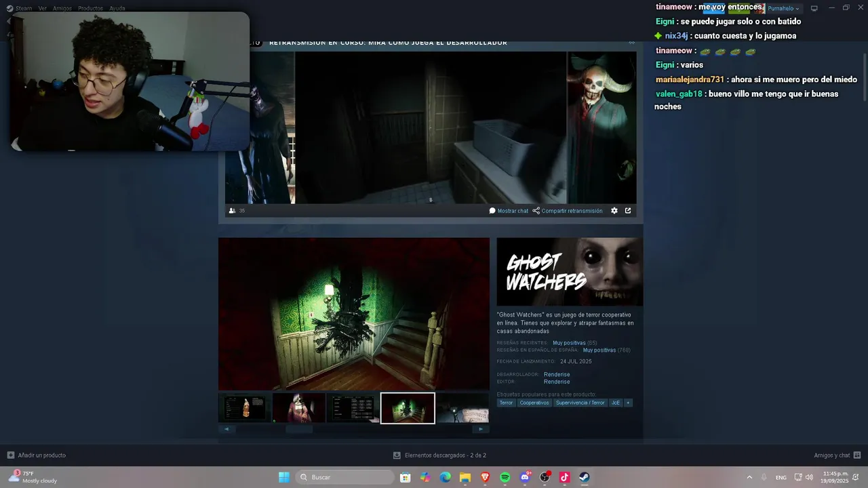Open the Steam menu
The height and width of the screenshot is (488, 868).
tap(20, 8)
